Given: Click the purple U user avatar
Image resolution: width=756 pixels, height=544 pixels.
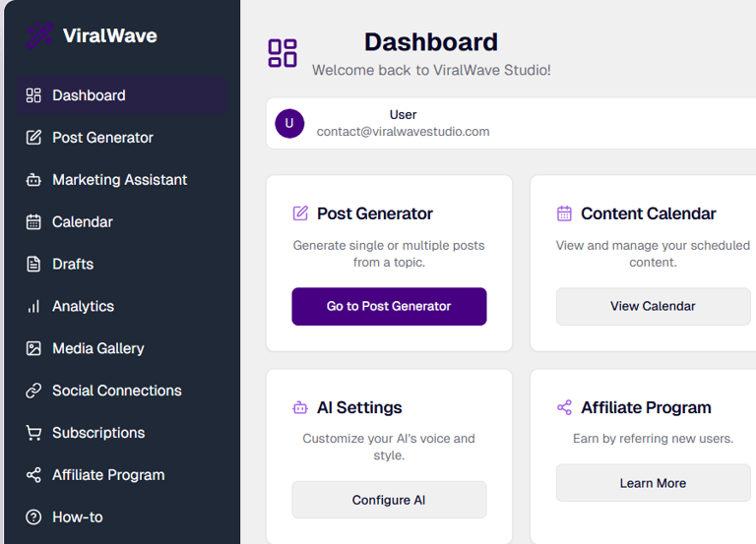Looking at the screenshot, I should 289,123.
